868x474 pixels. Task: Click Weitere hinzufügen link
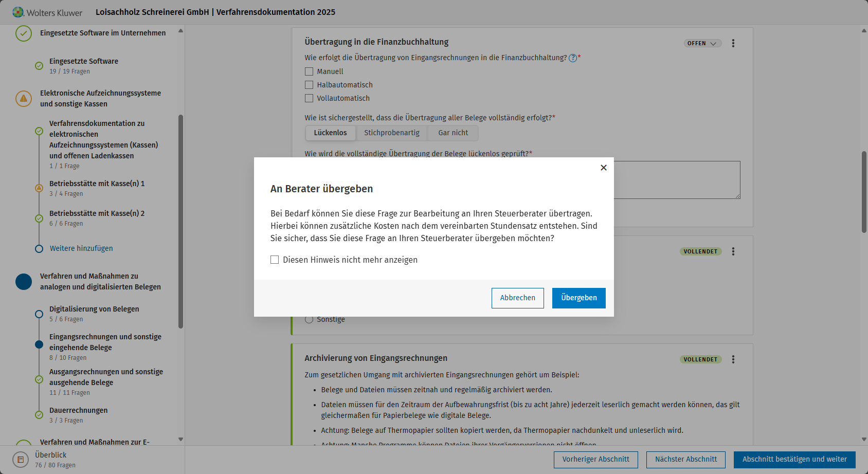[x=81, y=248]
